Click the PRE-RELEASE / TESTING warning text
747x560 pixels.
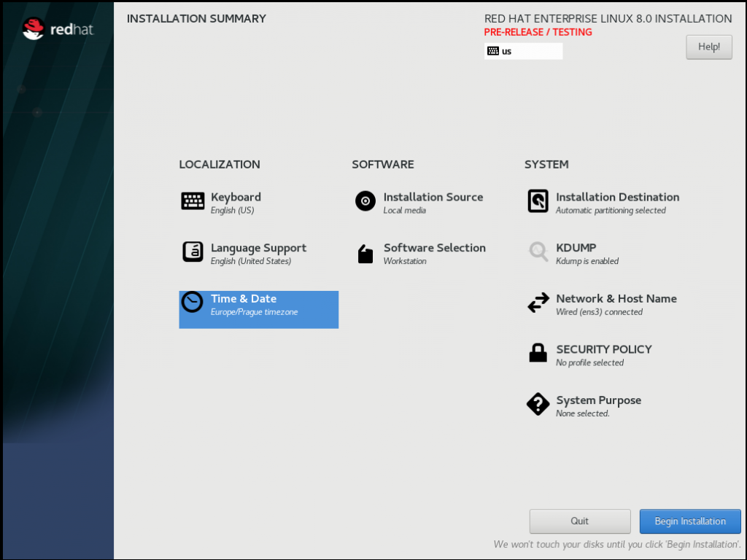pyautogui.click(x=538, y=32)
